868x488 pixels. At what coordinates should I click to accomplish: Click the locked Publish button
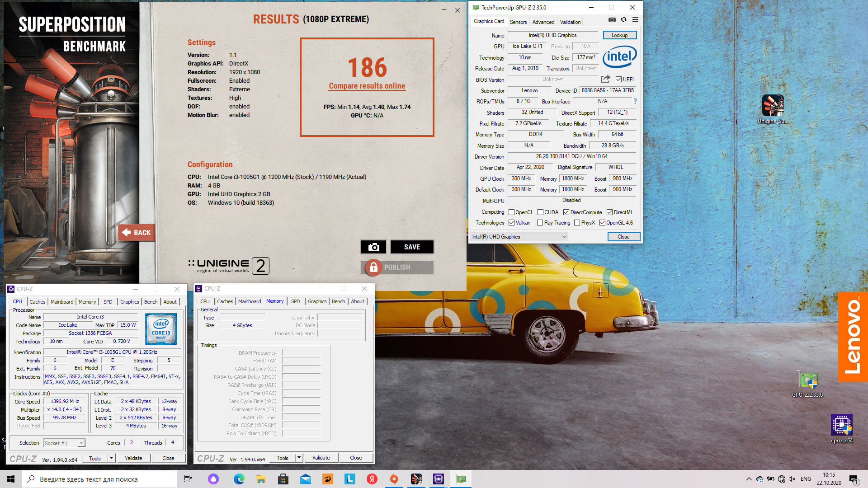coord(397,267)
